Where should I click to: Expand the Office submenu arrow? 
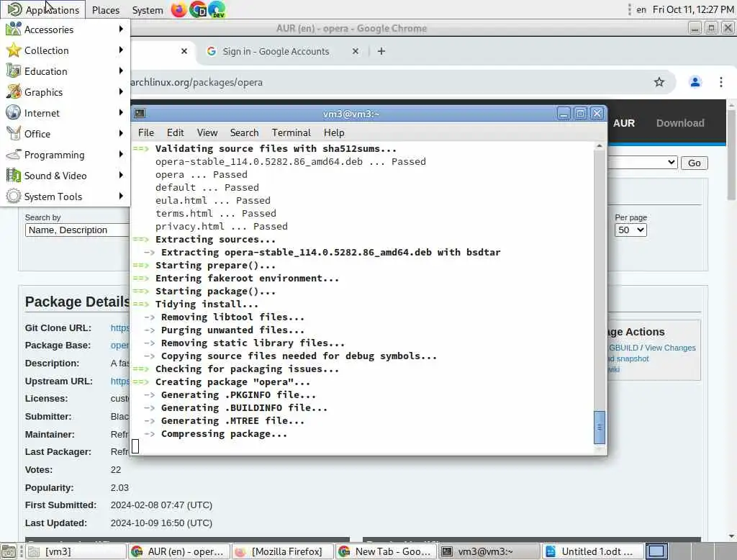(121, 134)
